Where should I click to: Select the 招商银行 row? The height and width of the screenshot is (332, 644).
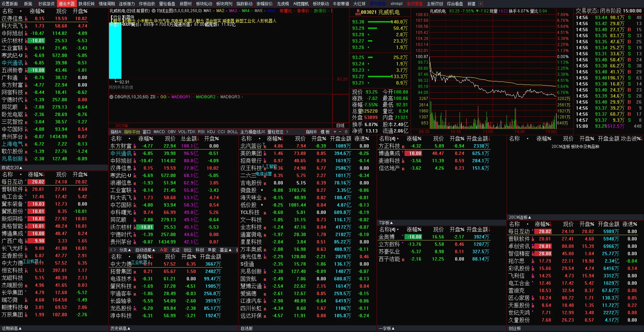[x=308, y=161]
